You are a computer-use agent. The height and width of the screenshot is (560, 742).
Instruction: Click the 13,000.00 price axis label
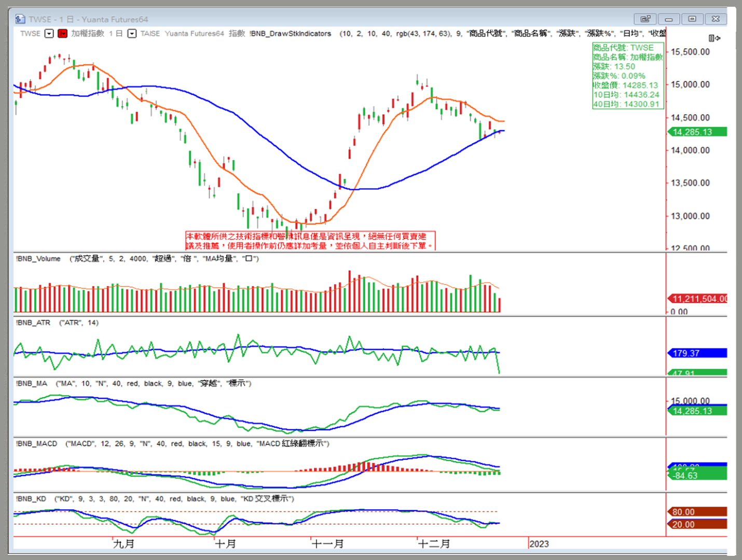click(690, 216)
